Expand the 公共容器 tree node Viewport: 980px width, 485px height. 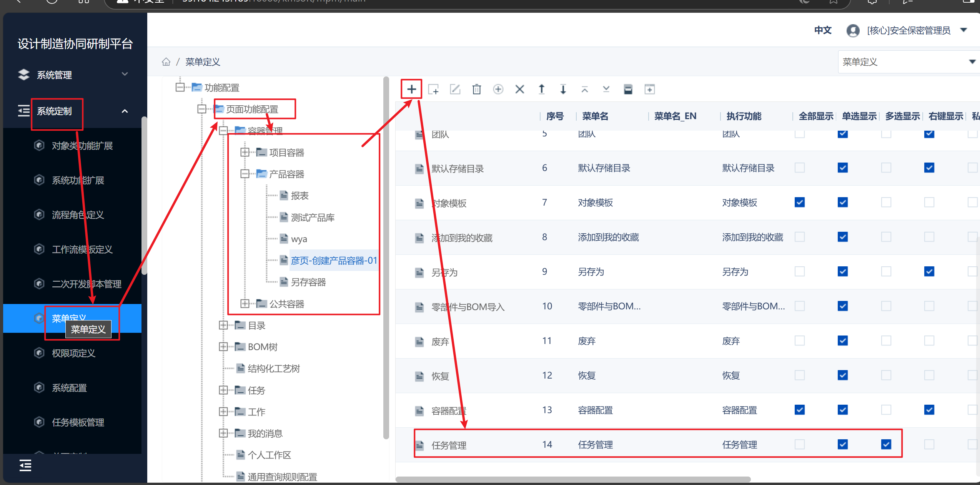click(245, 304)
